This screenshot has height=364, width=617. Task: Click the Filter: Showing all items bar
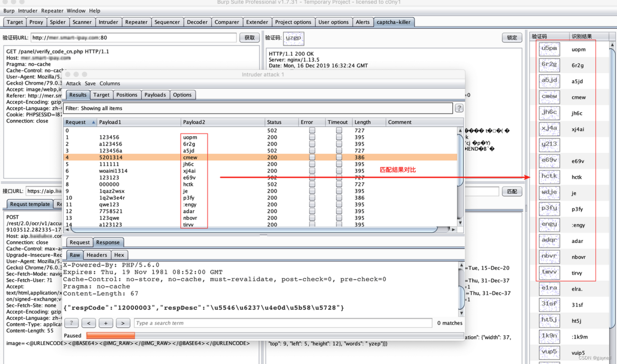point(258,108)
